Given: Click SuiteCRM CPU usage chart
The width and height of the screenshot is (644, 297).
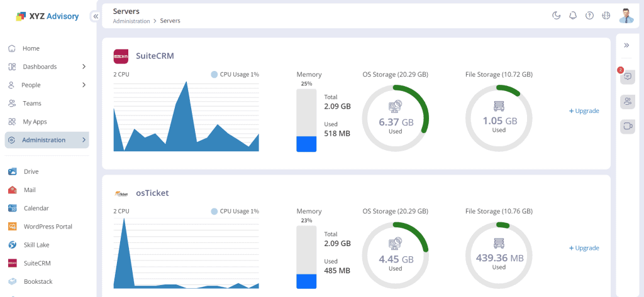Looking at the screenshot, I should [x=186, y=116].
